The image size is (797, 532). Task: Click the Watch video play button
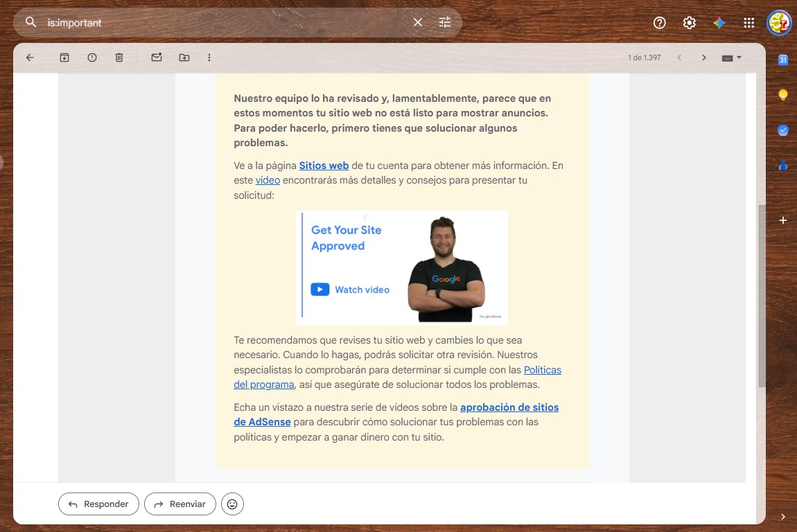tap(319, 290)
